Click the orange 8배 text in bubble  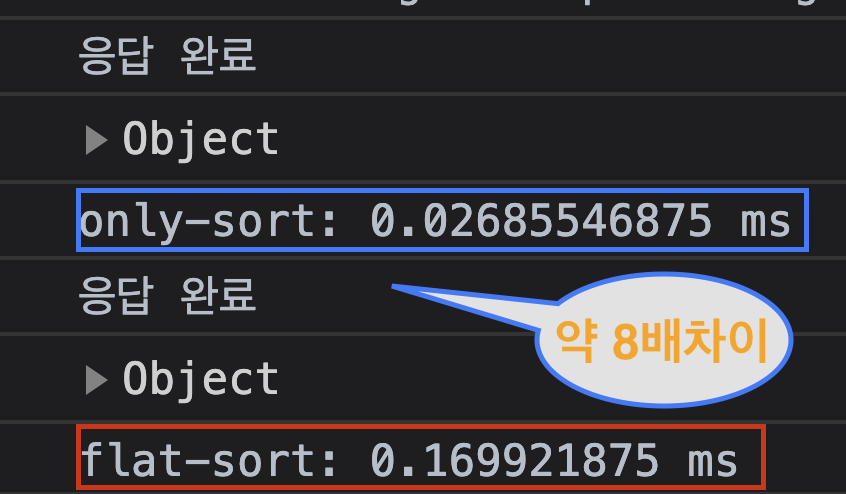(x=643, y=341)
